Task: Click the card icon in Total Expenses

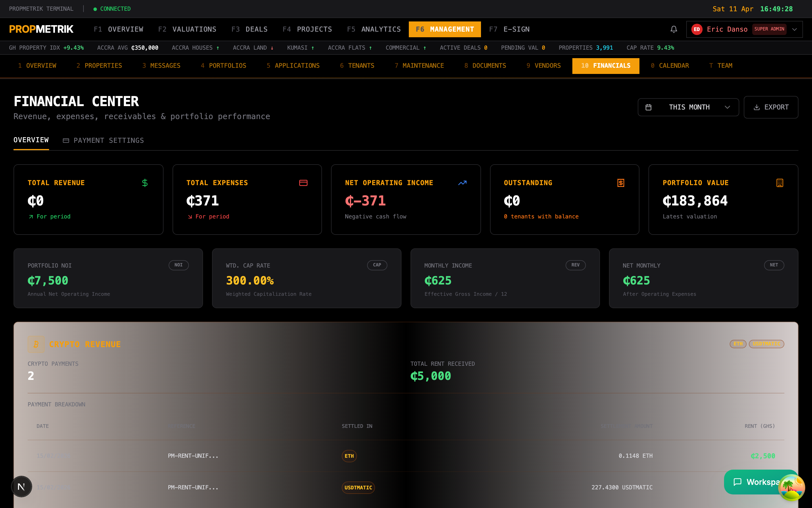Action: [x=303, y=183]
